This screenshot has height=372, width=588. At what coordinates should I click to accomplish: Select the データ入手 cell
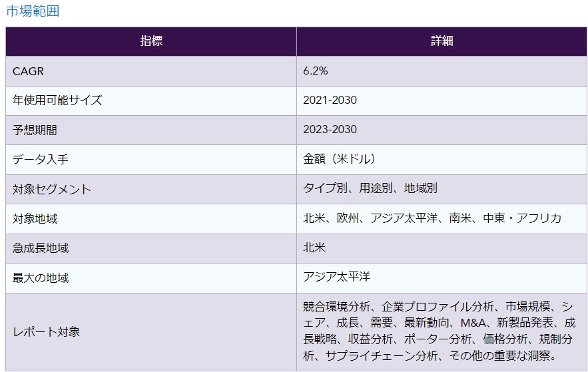pyautogui.click(x=151, y=160)
